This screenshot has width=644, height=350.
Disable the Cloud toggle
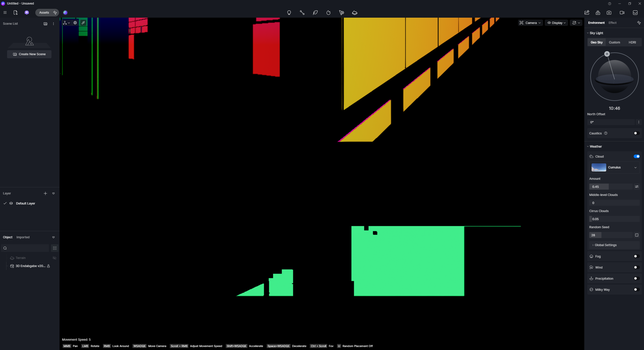coord(636,156)
